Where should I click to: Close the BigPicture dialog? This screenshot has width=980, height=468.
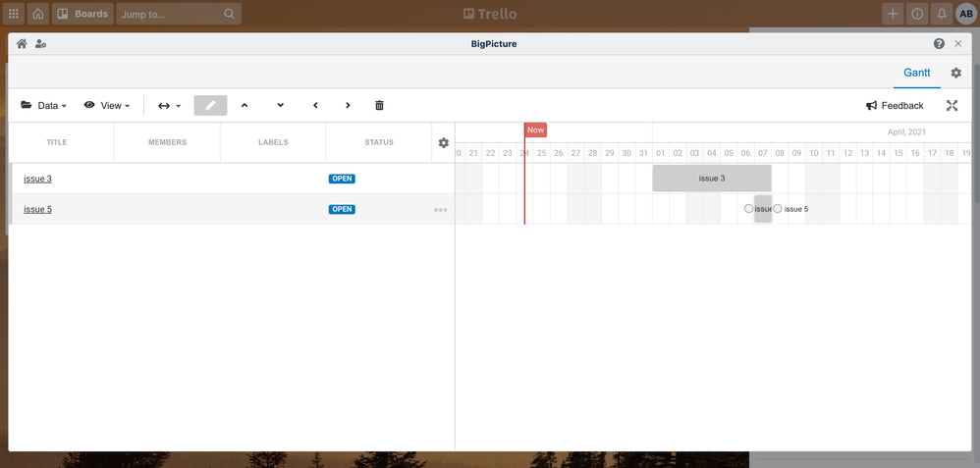pyautogui.click(x=958, y=44)
